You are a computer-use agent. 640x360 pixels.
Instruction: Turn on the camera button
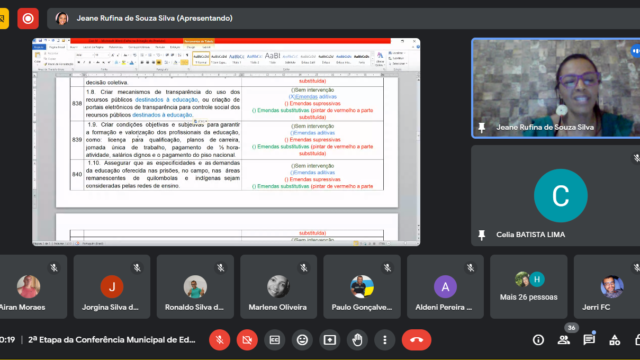click(247, 340)
